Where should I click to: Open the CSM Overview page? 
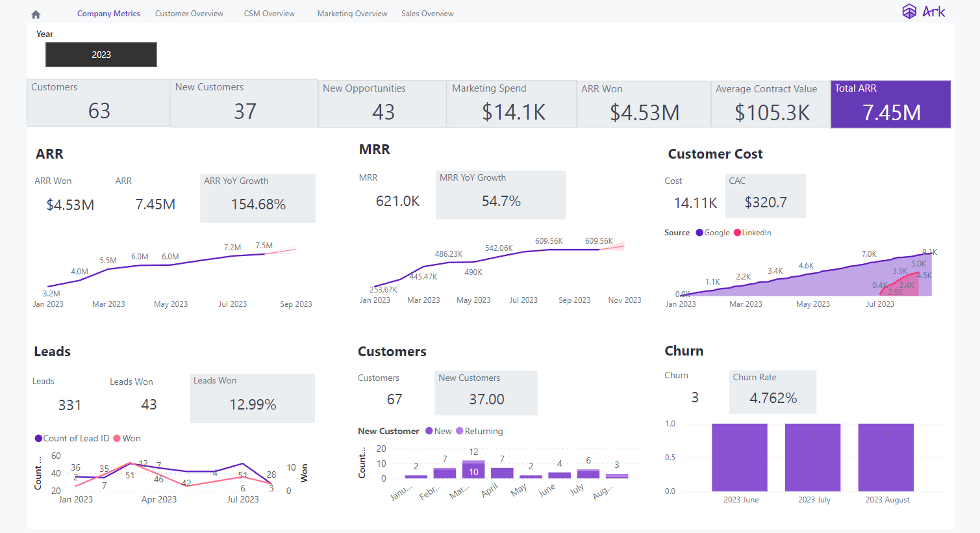click(x=269, y=13)
